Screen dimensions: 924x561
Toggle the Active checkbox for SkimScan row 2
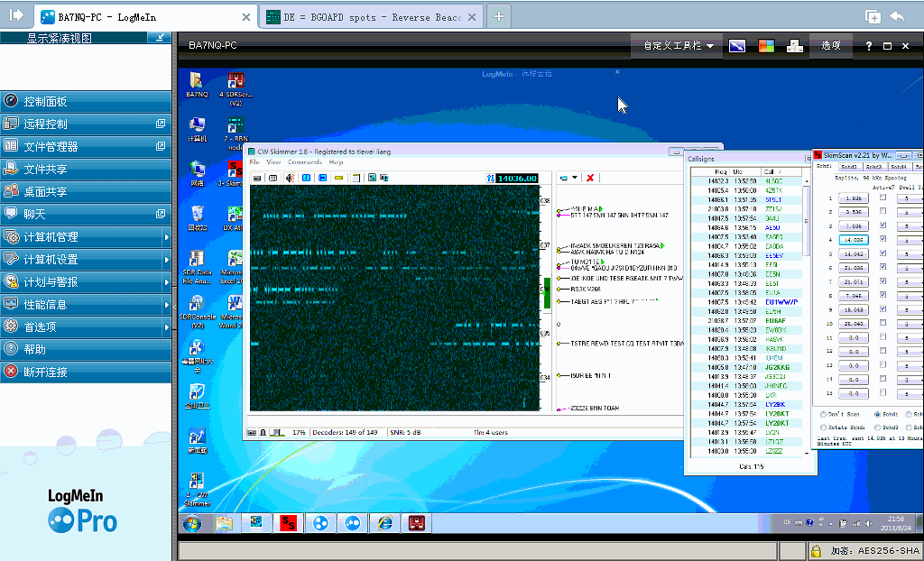(x=882, y=211)
